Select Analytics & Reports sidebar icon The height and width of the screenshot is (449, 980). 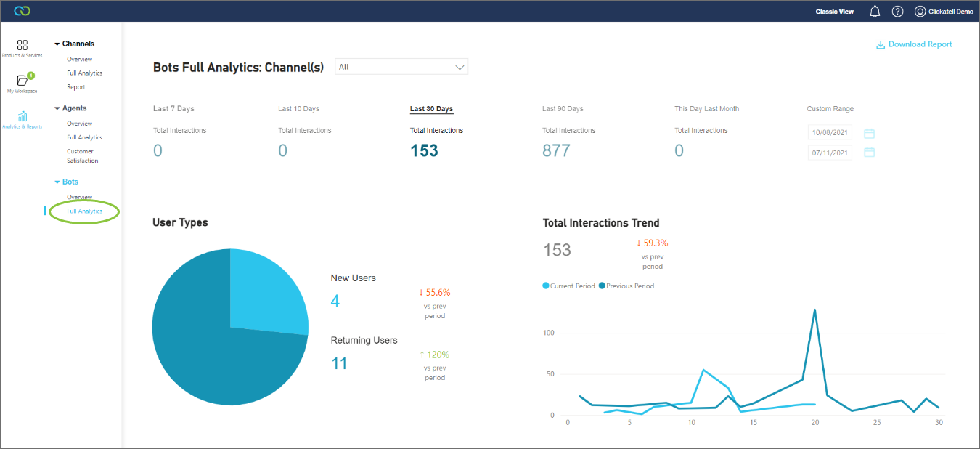[23, 119]
